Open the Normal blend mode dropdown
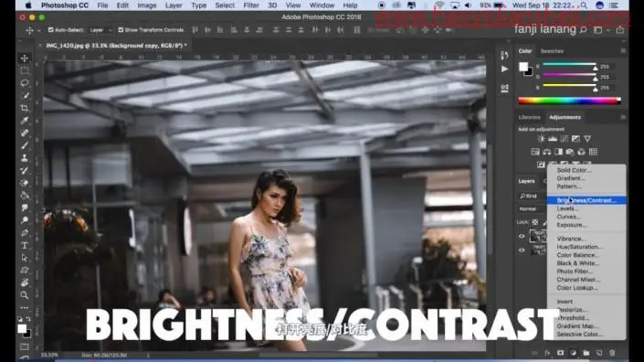The image size is (644, 362). tap(533, 208)
